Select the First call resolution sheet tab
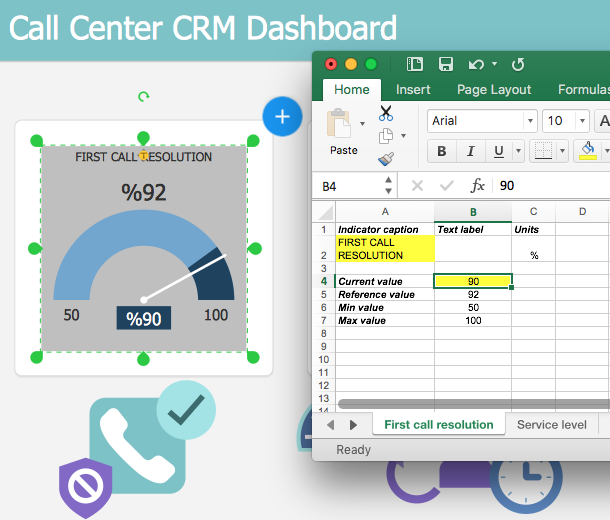Screen dimensions: 610x520 (x=439, y=425)
